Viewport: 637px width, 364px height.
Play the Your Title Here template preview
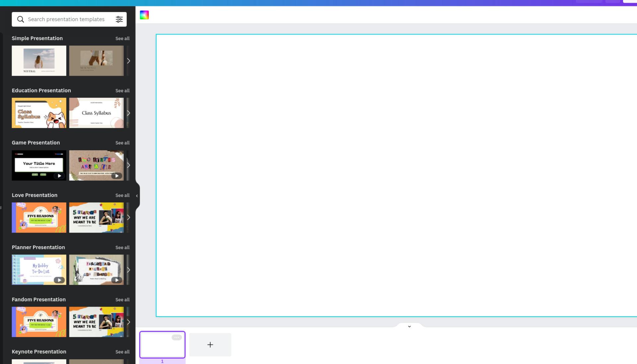[59, 176]
